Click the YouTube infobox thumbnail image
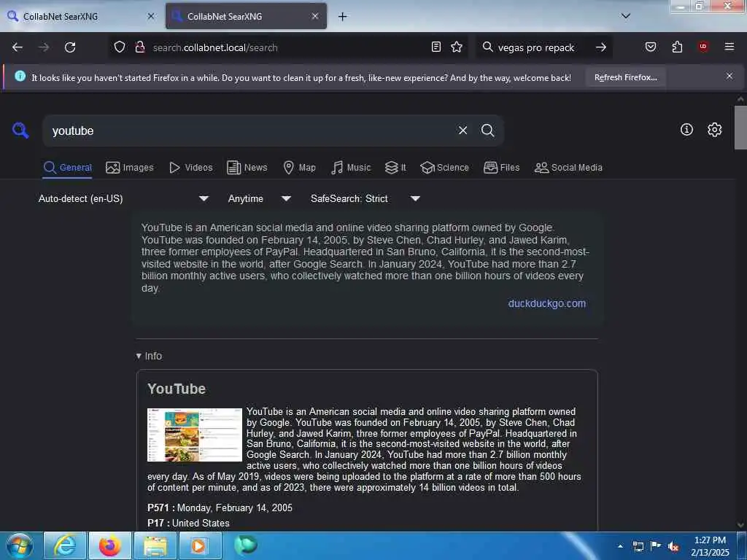747x560 pixels. [195, 435]
